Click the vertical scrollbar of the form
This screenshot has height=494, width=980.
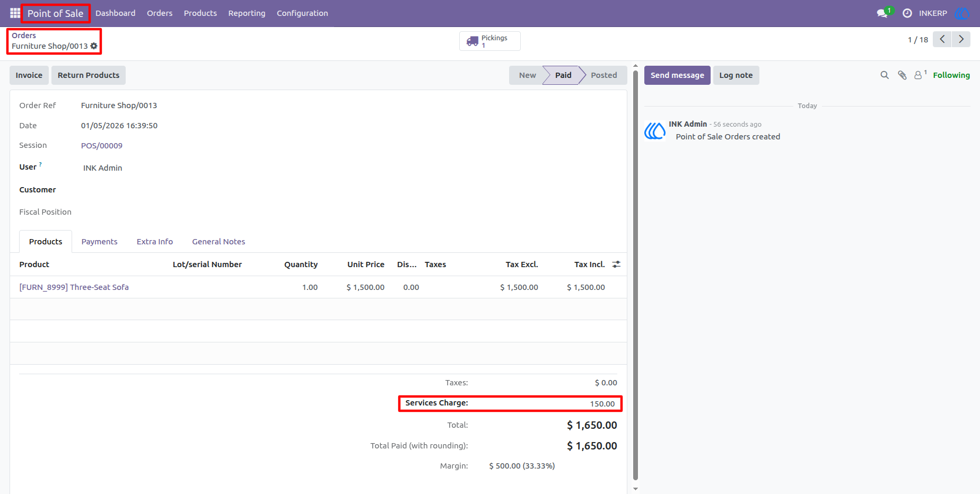tap(635, 276)
